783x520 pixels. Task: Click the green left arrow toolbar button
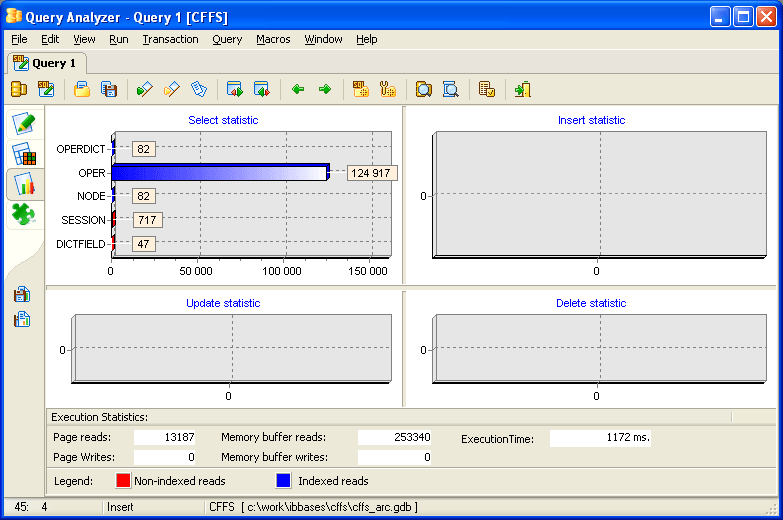coord(298,90)
